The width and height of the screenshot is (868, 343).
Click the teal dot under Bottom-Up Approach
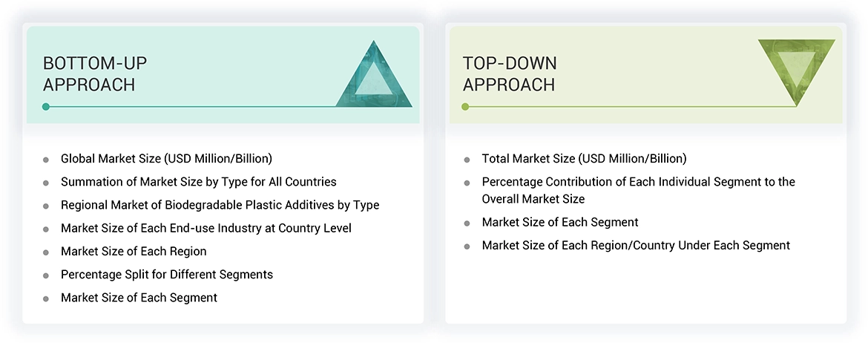[46, 107]
